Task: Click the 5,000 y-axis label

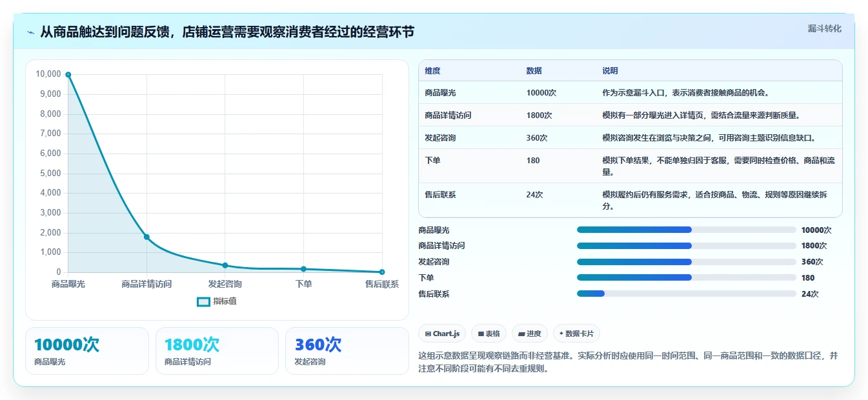Action: (x=50, y=174)
